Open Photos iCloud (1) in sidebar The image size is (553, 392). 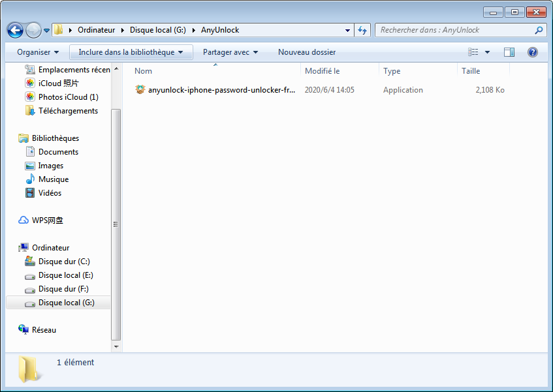point(69,97)
